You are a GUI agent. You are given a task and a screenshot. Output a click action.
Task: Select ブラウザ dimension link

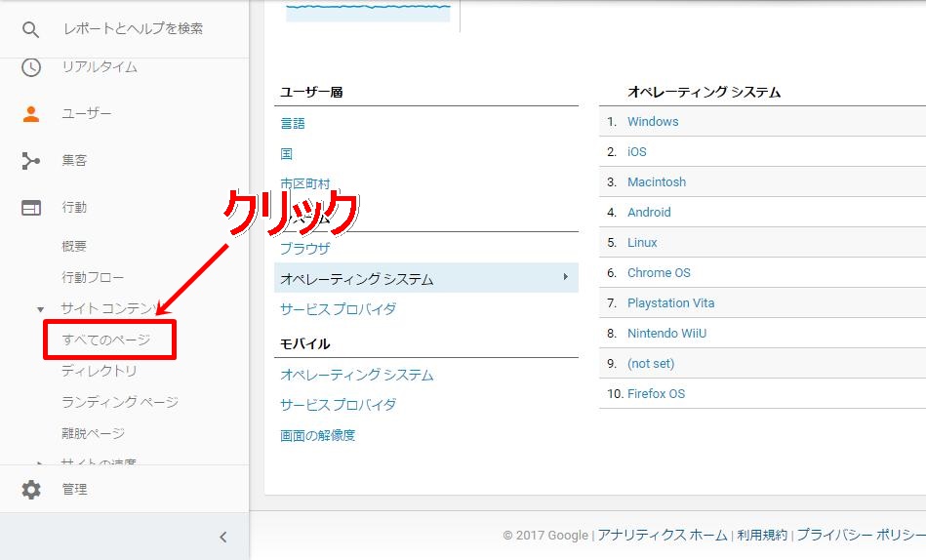pyautogui.click(x=304, y=249)
